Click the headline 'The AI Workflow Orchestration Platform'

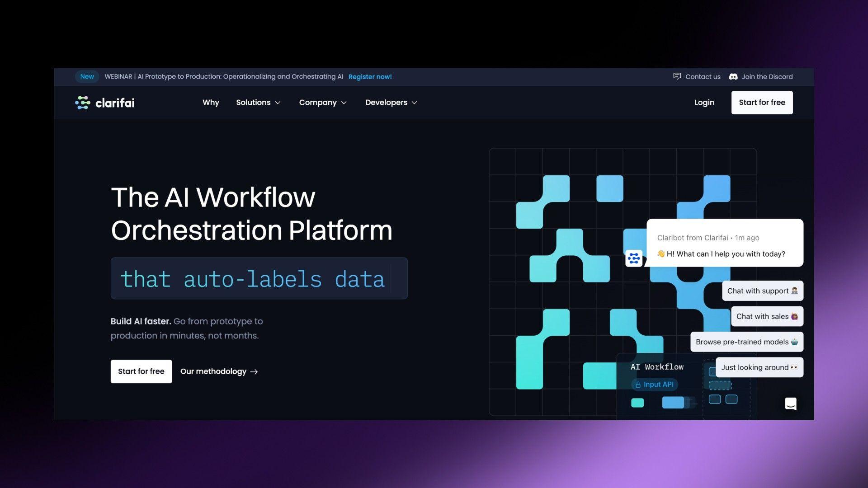[251, 214]
